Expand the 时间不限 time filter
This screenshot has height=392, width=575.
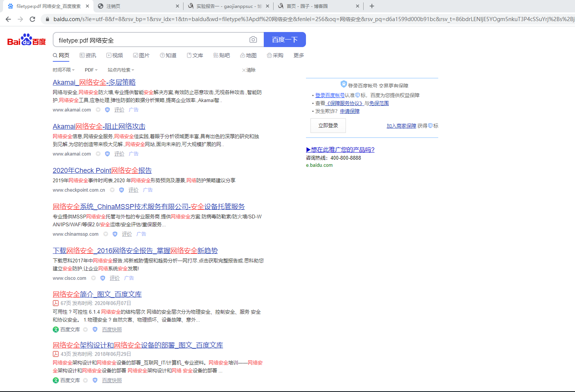(x=64, y=70)
